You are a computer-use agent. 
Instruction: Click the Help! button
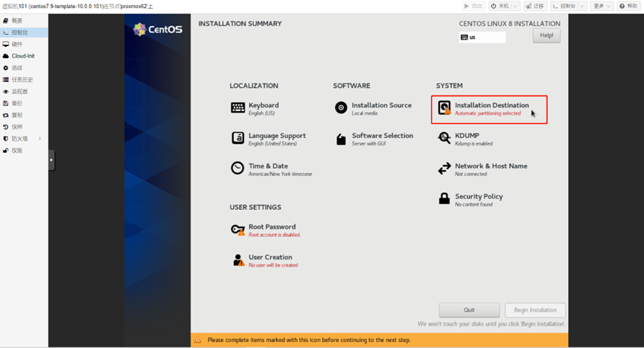point(546,35)
